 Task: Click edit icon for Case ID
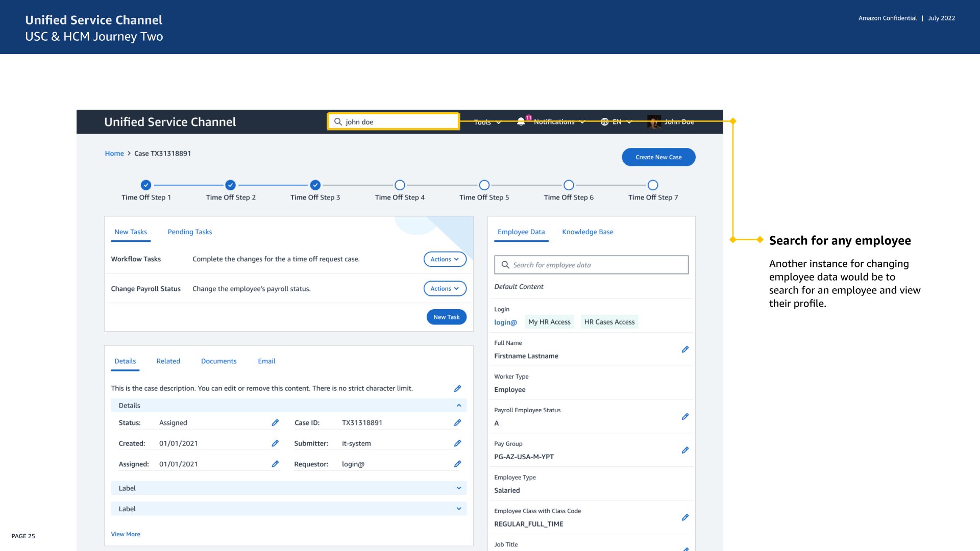point(457,422)
